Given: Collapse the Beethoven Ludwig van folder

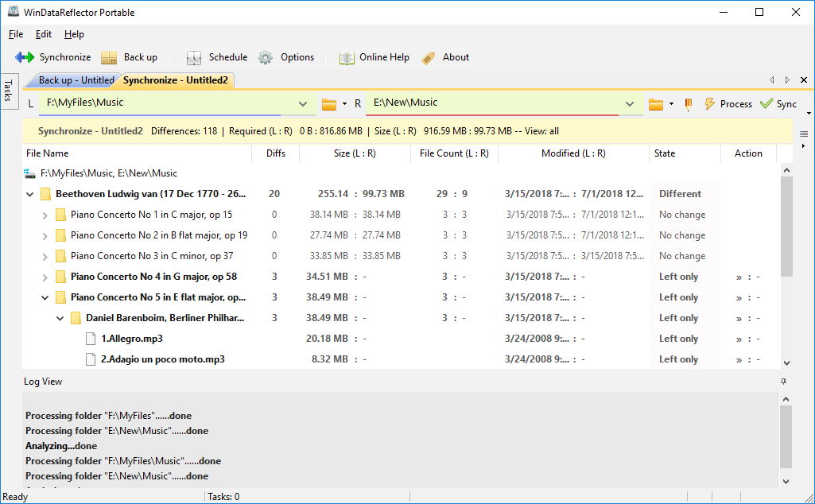Looking at the screenshot, I should [x=30, y=194].
